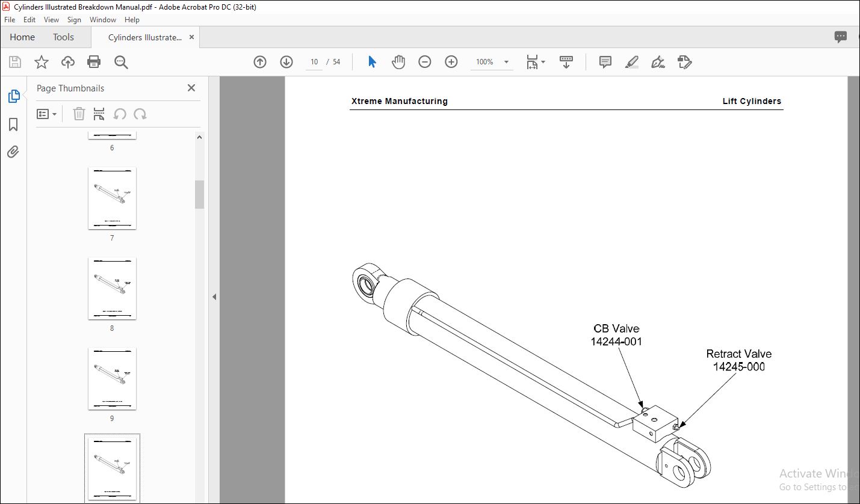The width and height of the screenshot is (860, 504).
Task: Open fit page options dropdown
Action: click(535, 62)
